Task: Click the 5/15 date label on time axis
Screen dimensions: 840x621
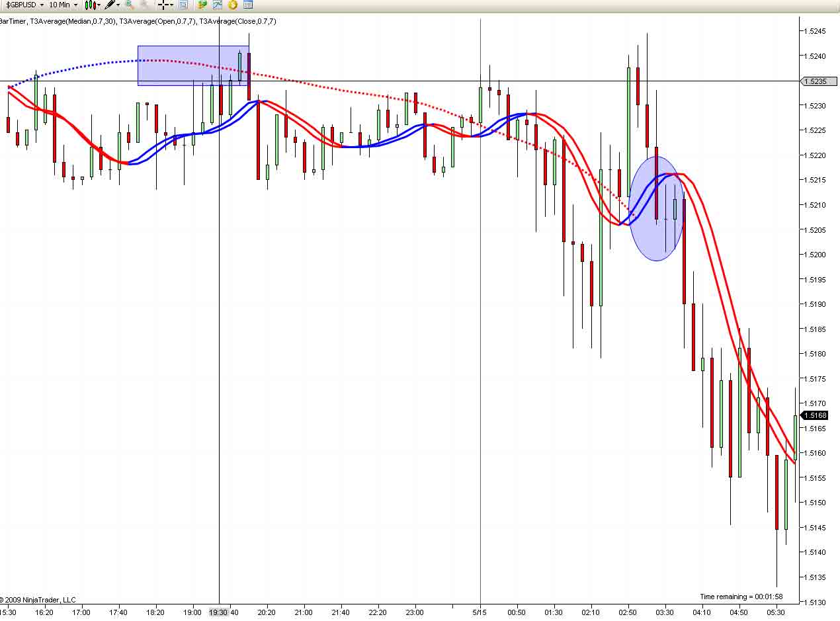Action: click(480, 612)
